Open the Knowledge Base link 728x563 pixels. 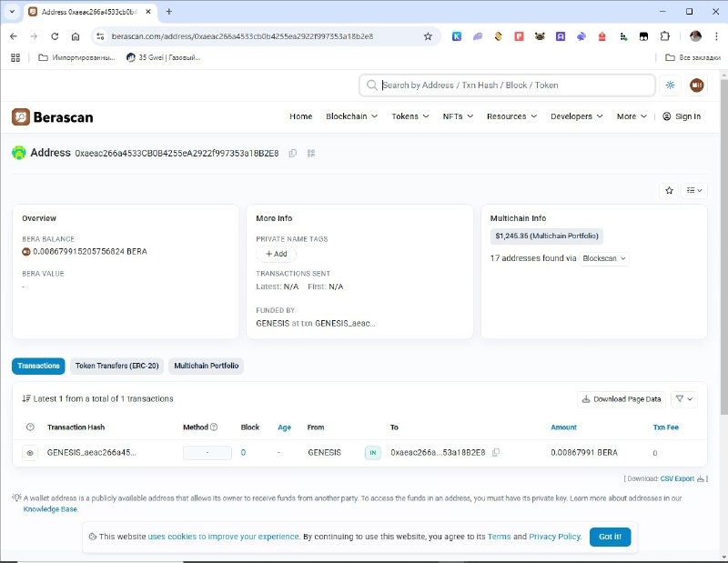point(50,509)
